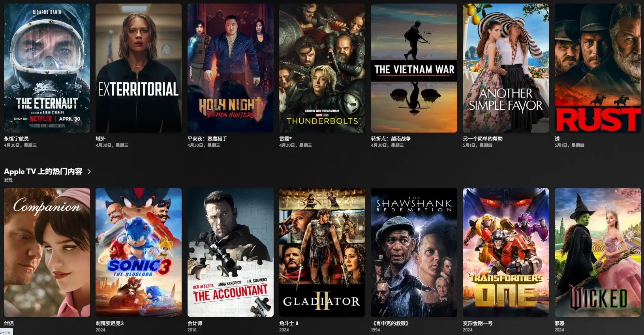644x335 pixels.
Task: Open The Eternaut poster
Action: pyautogui.click(x=47, y=68)
